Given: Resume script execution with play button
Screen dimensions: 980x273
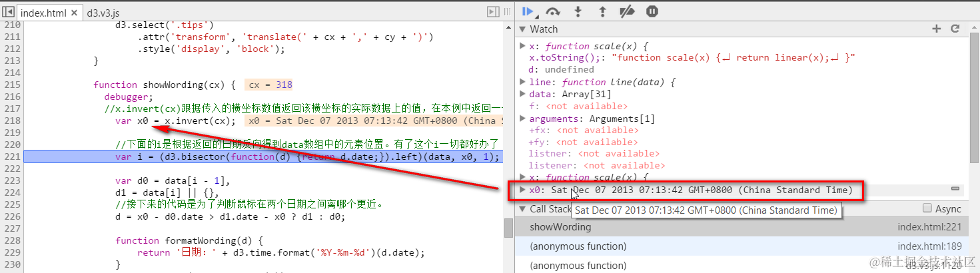Looking at the screenshot, I should (x=528, y=11).
